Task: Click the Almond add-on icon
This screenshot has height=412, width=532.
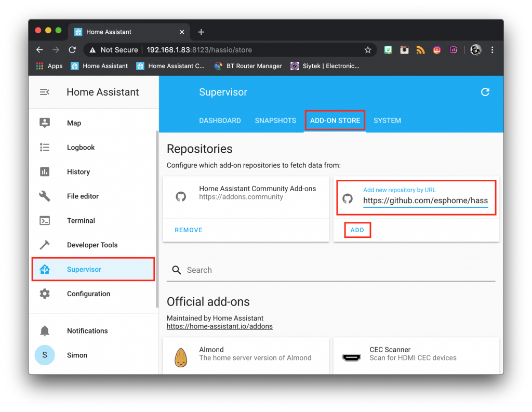Action: click(x=181, y=357)
